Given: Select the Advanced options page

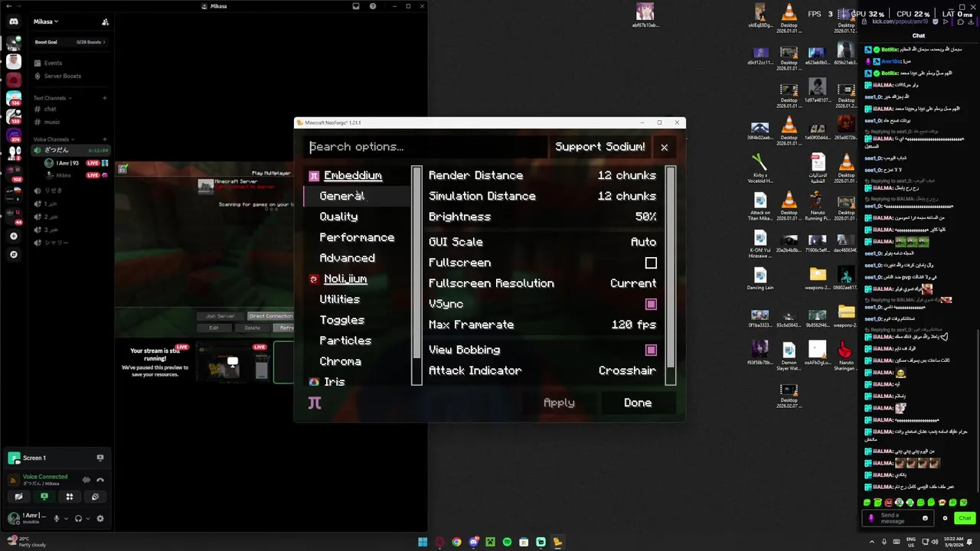Looking at the screenshot, I should click(x=357, y=258).
